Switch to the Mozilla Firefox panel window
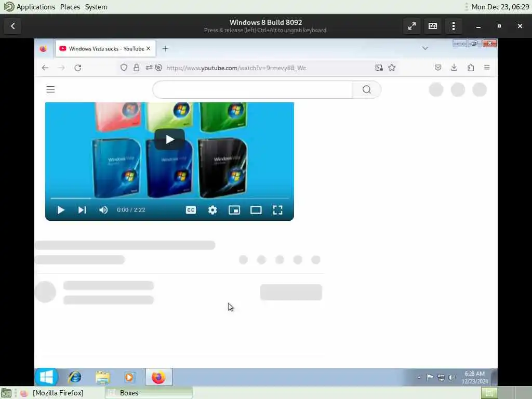The width and height of the screenshot is (532, 399). 58,393
